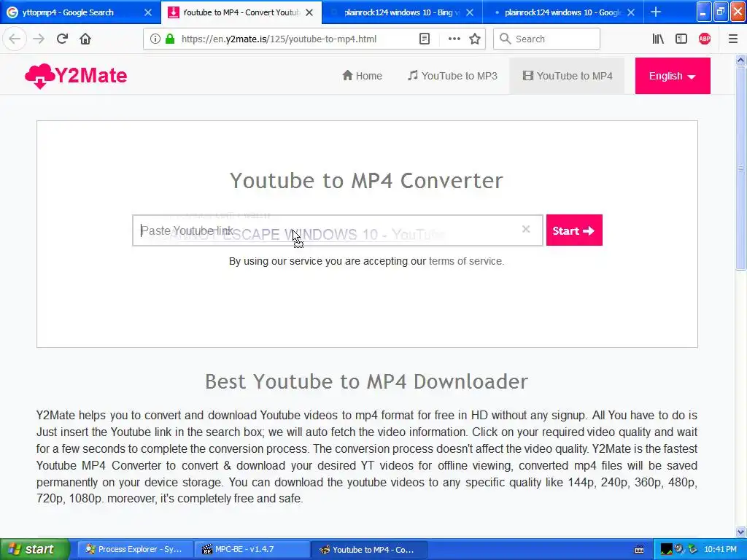Open the Home navigation link
This screenshot has height=560, width=747.
pyautogui.click(x=362, y=76)
